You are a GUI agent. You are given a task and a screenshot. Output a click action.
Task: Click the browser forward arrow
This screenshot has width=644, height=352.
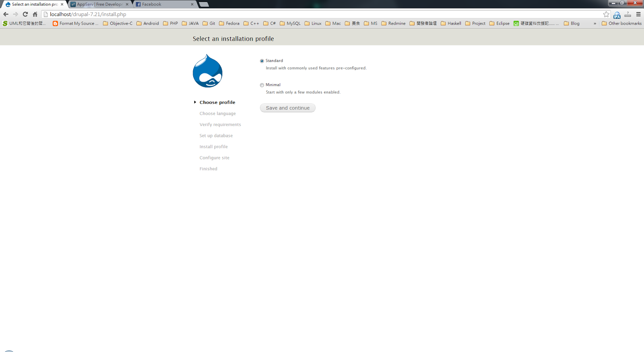tap(15, 14)
